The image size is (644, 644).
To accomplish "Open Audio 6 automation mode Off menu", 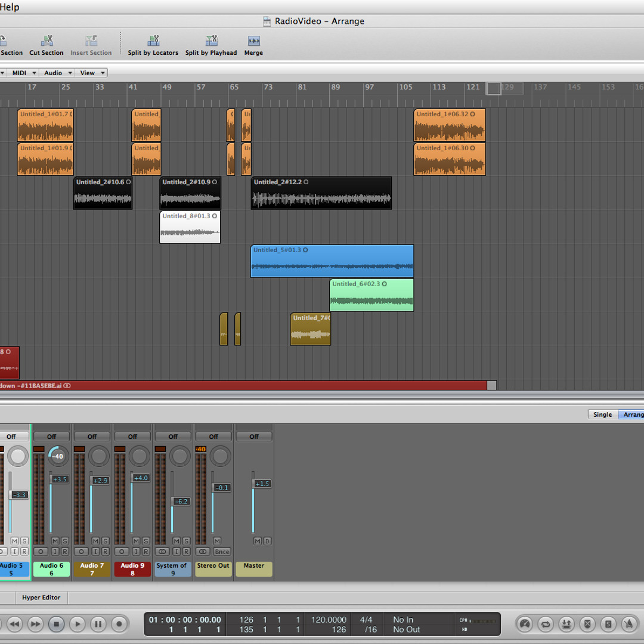I will pyautogui.click(x=51, y=436).
